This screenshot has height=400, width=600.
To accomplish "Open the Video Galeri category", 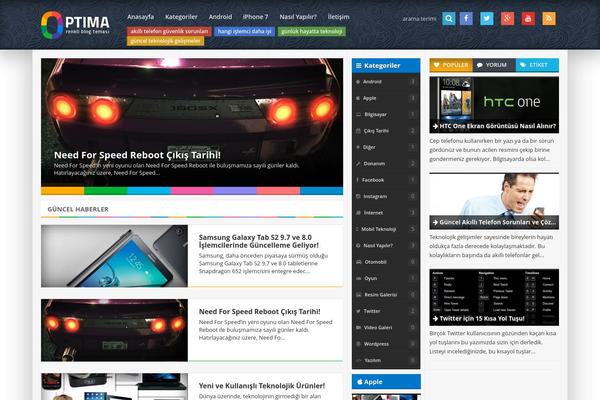I will point(386,328).
